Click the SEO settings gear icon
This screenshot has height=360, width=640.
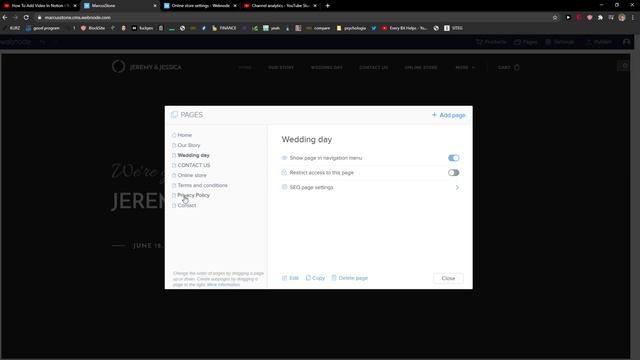(x=284, y=187)
